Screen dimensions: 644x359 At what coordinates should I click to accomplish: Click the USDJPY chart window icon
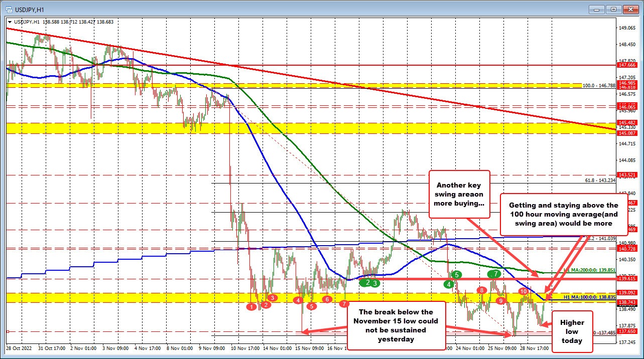(10, 9)
